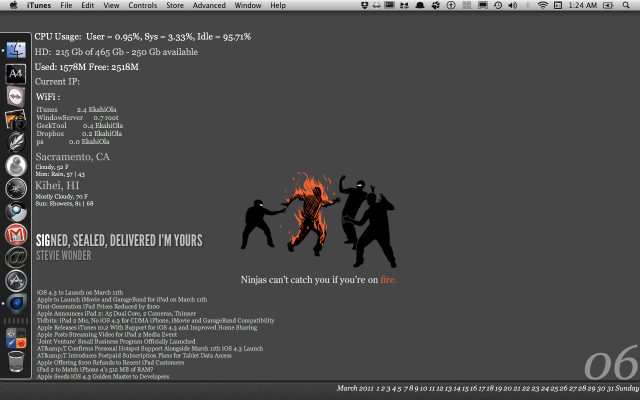This screenshot has height=400, width=640.
Task: Click the Used 1578M Free 2518M line
Action: point(87,67)
